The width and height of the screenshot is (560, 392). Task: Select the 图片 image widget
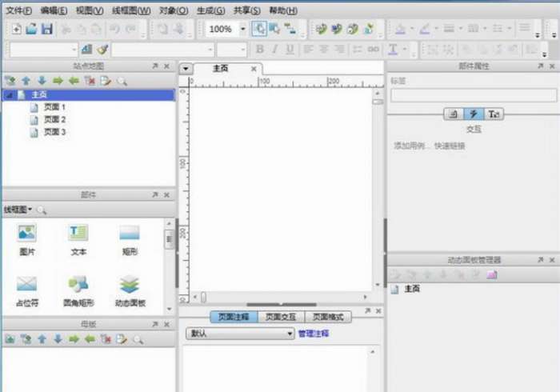click(x=26, y=239)
